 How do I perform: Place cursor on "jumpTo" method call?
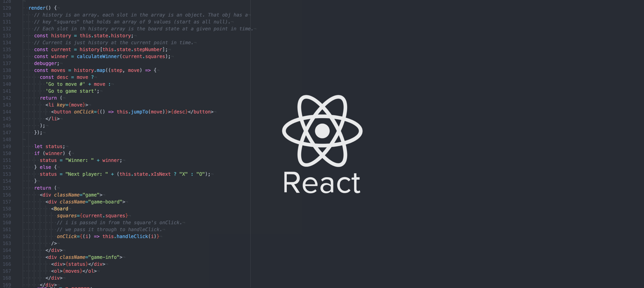(139, 112)
